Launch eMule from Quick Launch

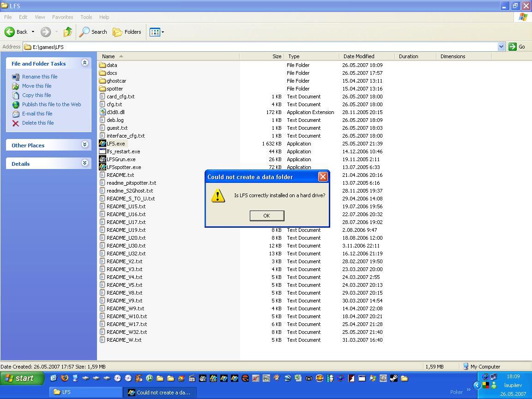(x=139, y=378)
